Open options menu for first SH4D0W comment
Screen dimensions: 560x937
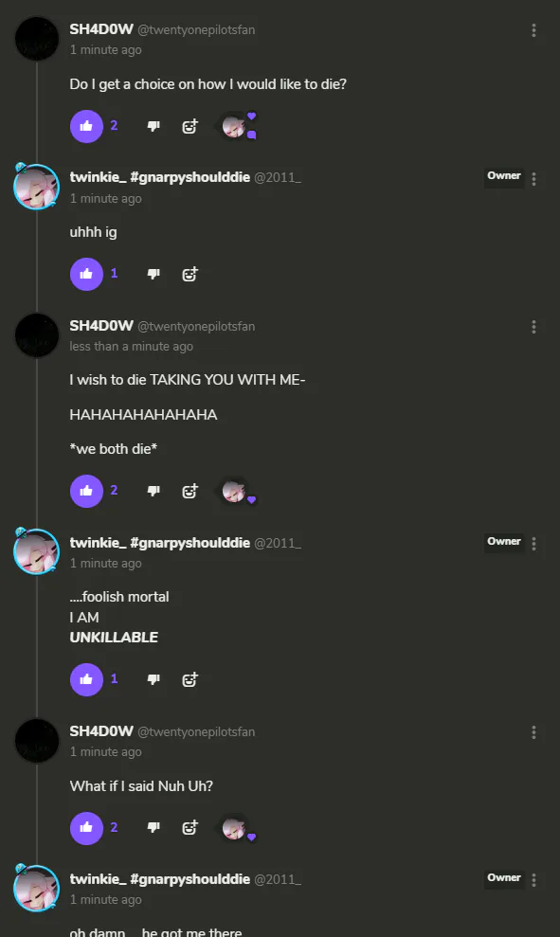pos(533,30)
